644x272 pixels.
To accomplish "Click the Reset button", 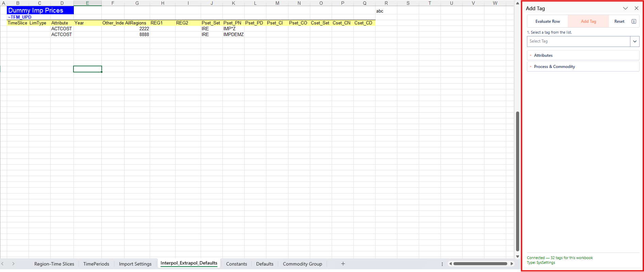I will 619,21.
